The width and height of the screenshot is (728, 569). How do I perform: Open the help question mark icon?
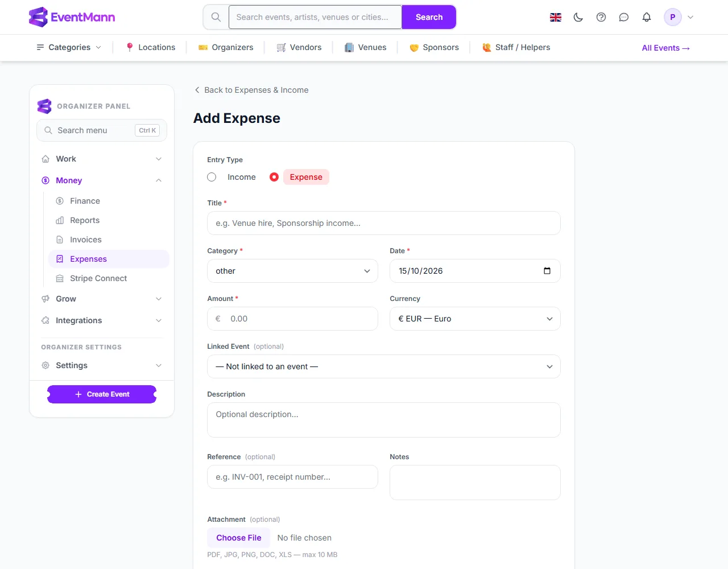pos(601,17)
